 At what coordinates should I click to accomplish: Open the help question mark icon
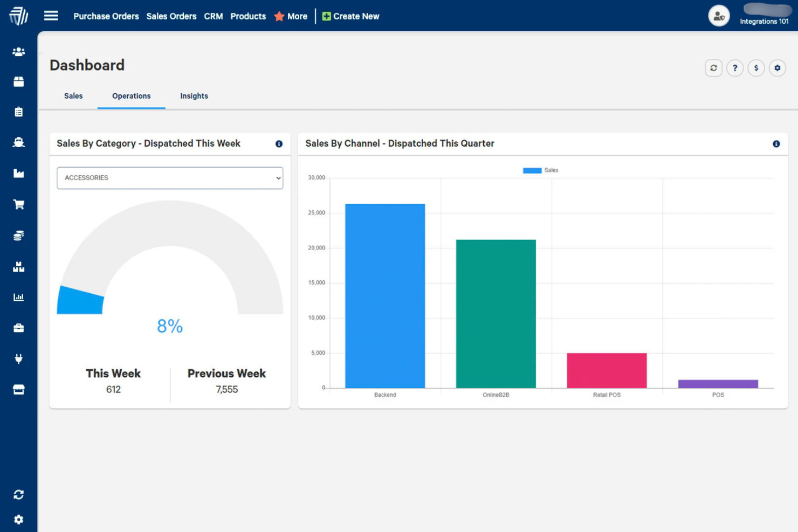(x=734, y=68)
